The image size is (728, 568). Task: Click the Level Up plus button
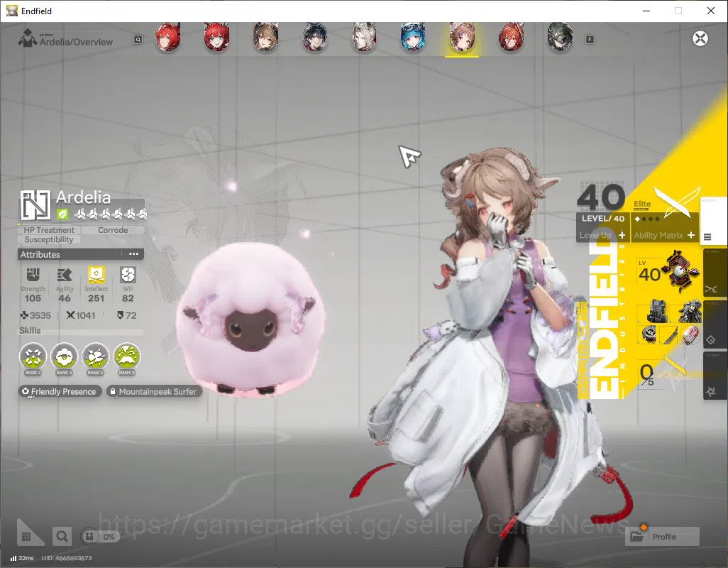pos(622,236)
